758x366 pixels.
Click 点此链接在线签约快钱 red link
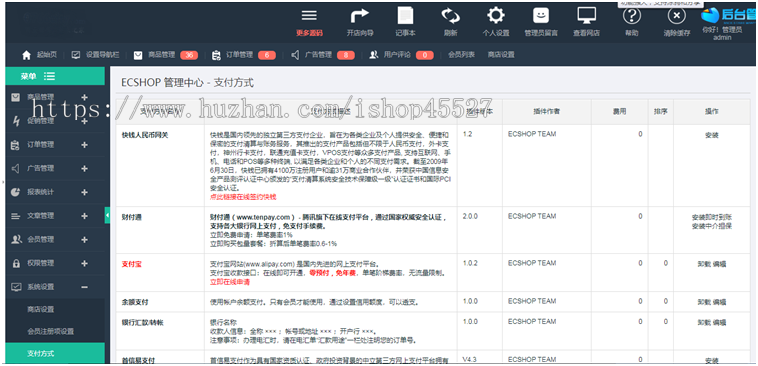tap(243, 197)
